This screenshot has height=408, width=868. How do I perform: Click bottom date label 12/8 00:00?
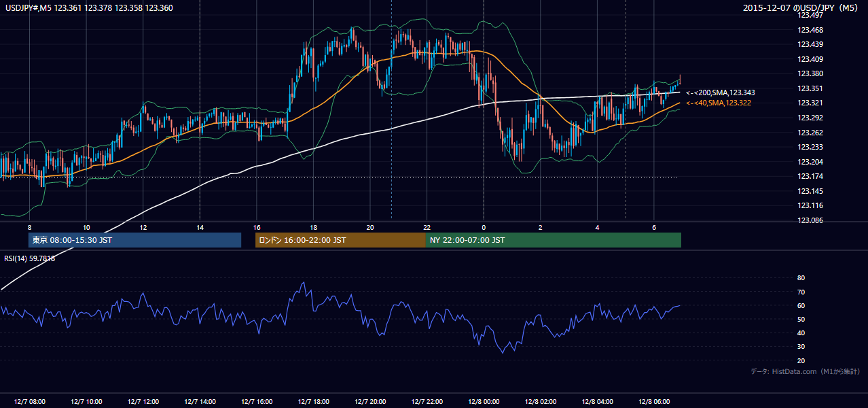484,401
